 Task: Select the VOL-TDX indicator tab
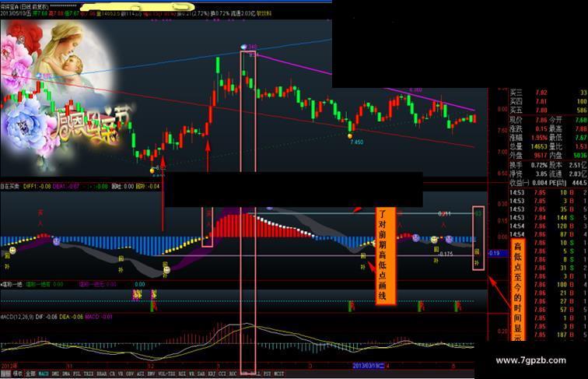(167, 374)
